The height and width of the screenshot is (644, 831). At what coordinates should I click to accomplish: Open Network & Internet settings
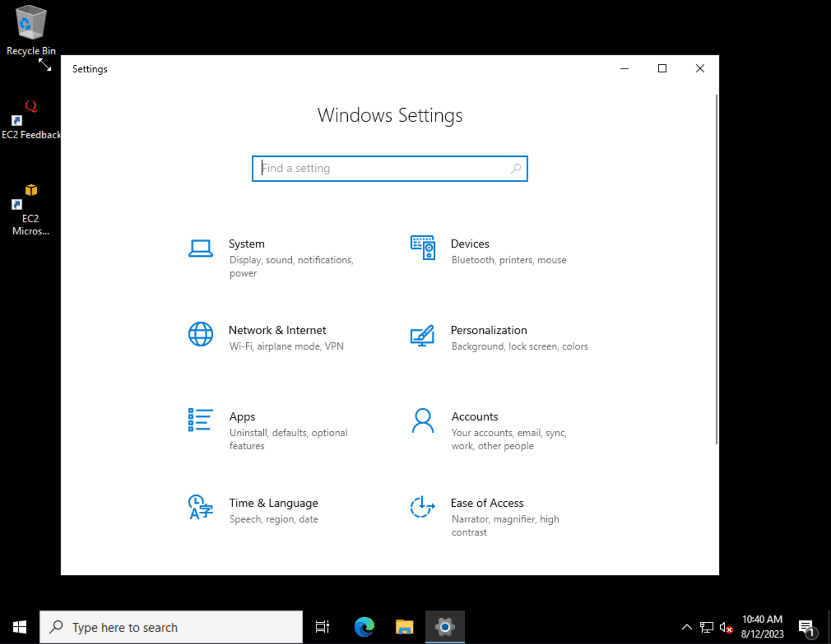[x=277, y=330]
